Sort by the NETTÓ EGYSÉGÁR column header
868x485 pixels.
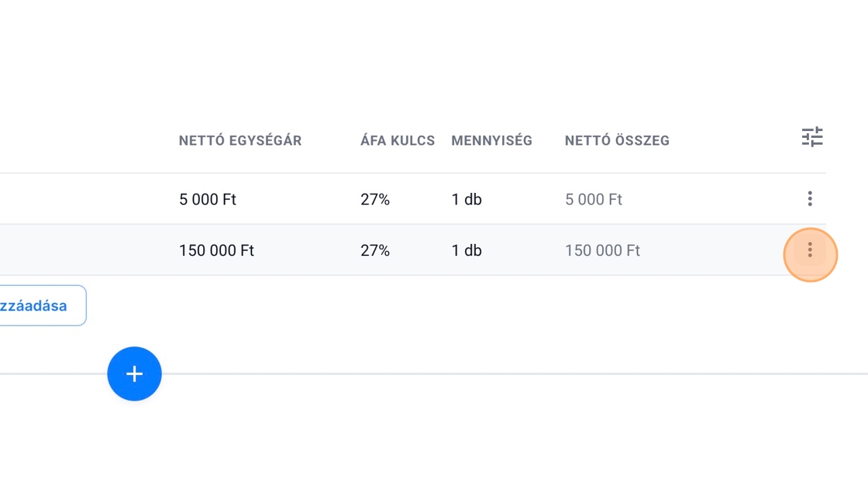click(240, 141)
